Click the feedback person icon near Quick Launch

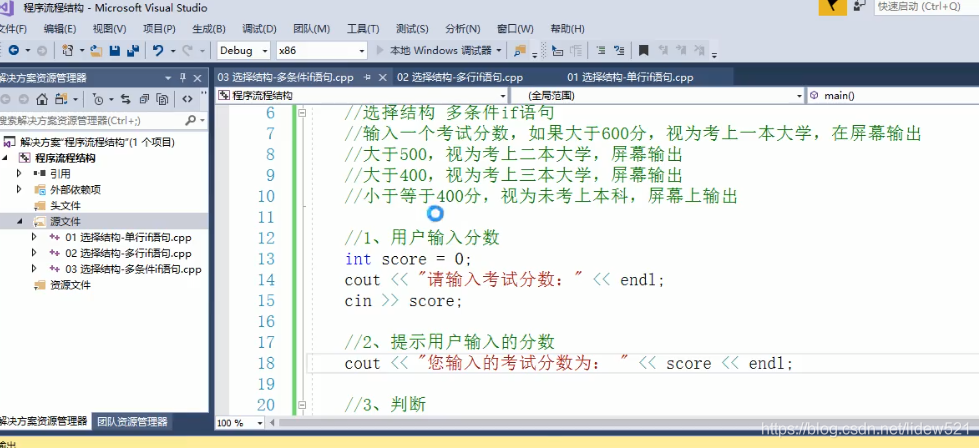860,6
